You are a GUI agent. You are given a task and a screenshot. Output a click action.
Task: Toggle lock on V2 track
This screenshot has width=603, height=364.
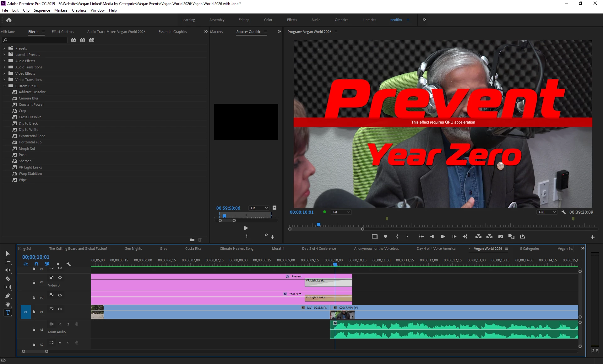pyautogui.click(x=34, y=298)
